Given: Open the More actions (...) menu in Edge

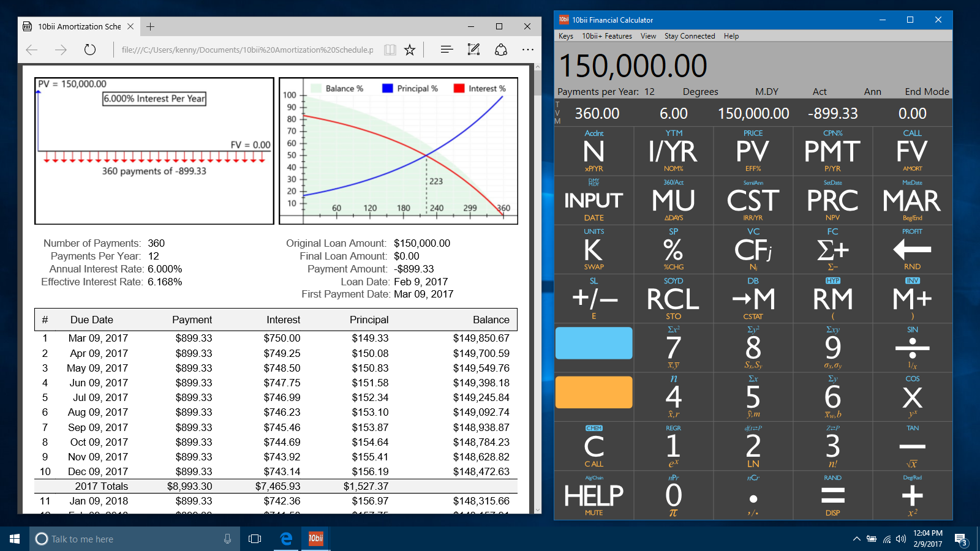Looking at the screenshot, I should 528,50.
